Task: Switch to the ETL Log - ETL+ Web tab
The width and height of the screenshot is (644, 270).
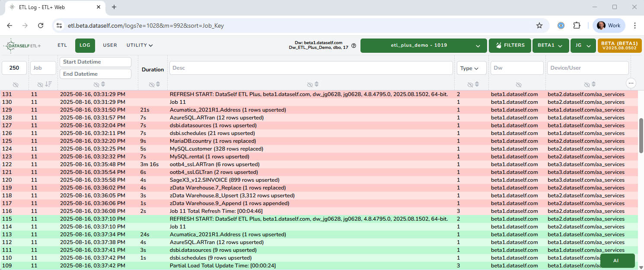Action: tap(54, 7)
